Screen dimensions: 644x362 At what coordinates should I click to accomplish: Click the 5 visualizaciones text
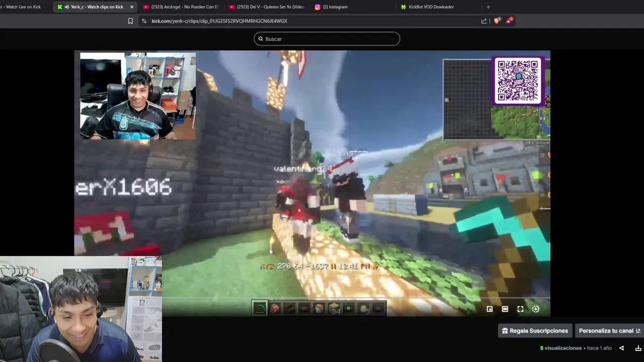point(560,348)
